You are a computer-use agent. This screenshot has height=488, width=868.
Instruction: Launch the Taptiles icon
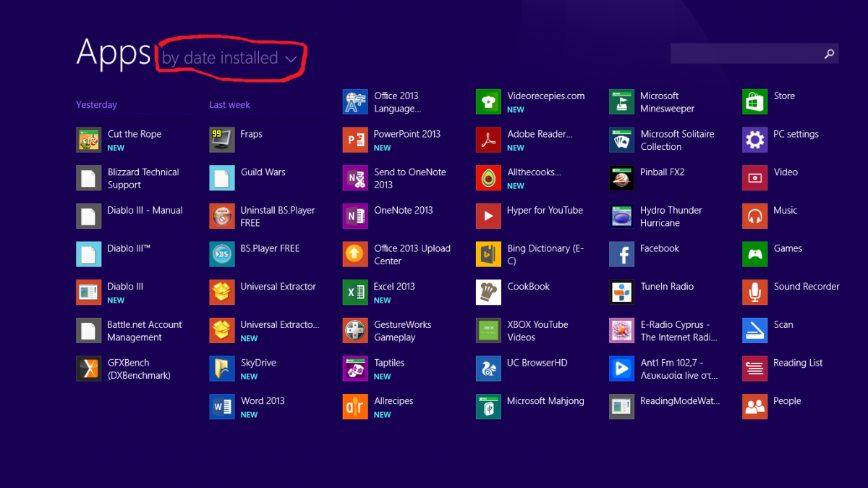tap(355, 369)
